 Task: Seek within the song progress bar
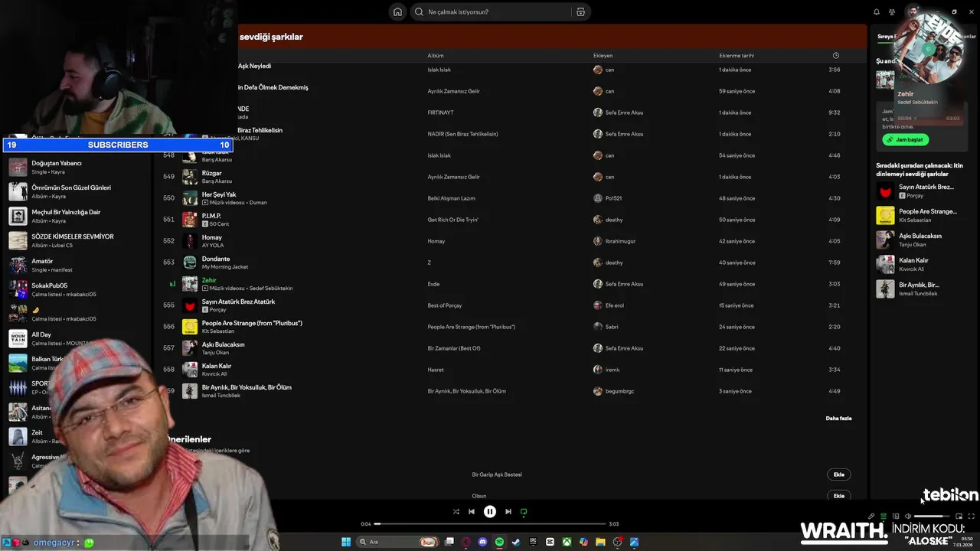[491, 524]
